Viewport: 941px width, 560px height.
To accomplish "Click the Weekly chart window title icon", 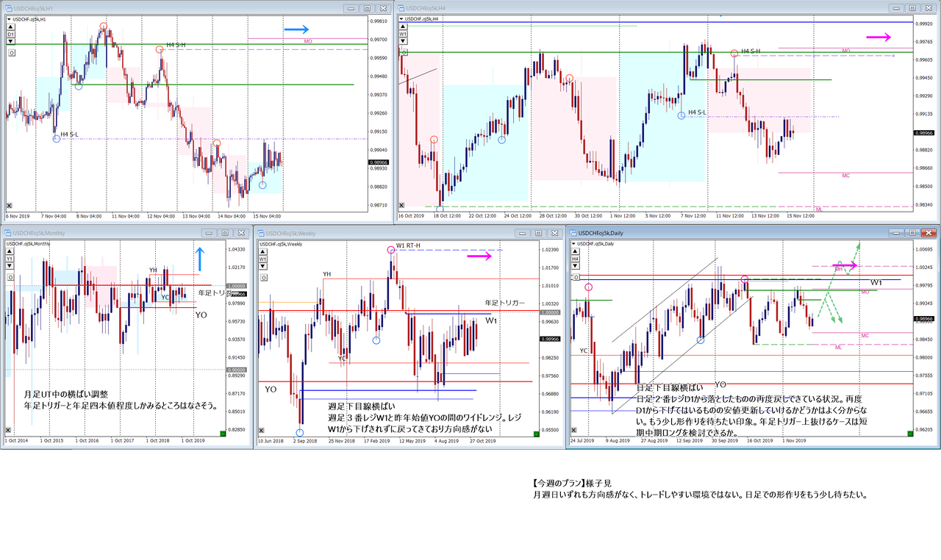I will click(260, 232).
